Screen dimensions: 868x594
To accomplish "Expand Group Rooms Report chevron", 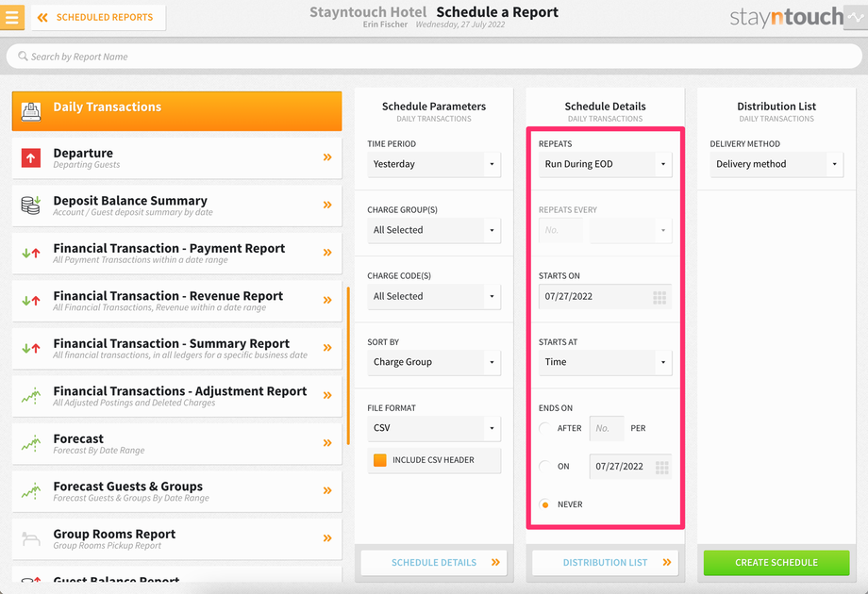I will click(x=327, y=538).
